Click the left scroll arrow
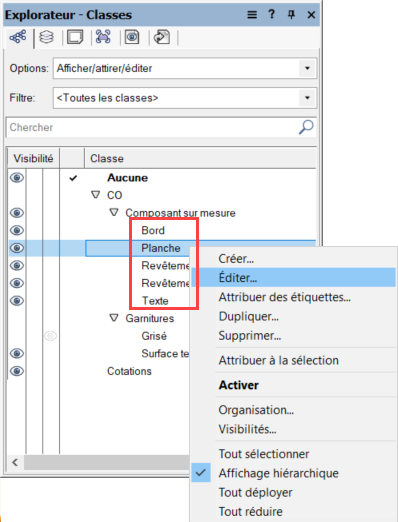 click(15, 462)
